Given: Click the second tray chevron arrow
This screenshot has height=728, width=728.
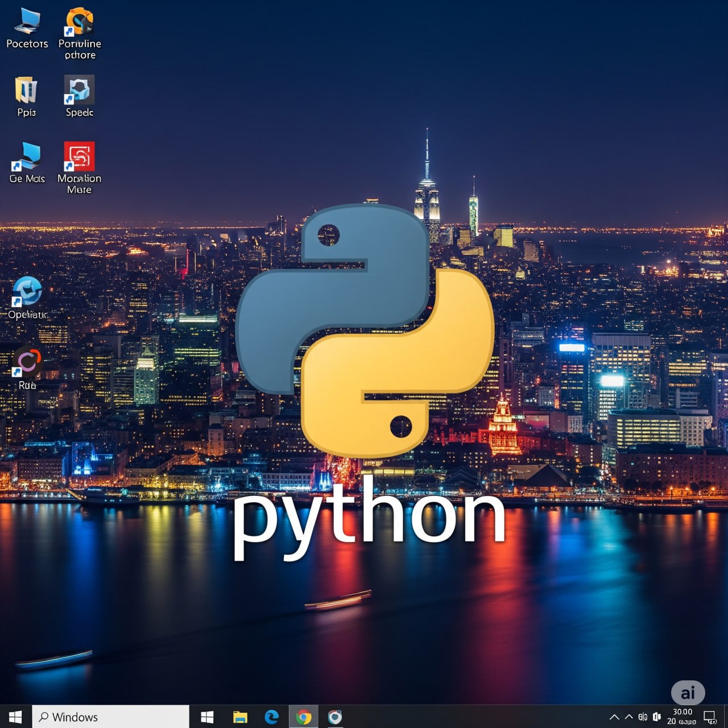Looking at the screenshot, I should click(628, 717).
